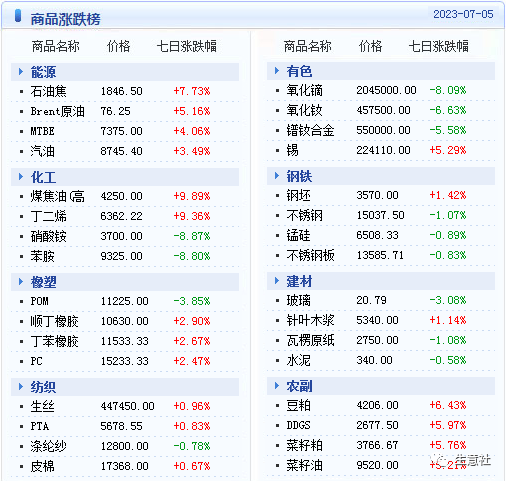506x481 pixels.
Task: Click the 224110.00 price for 锡
Action: pos(383,150)
